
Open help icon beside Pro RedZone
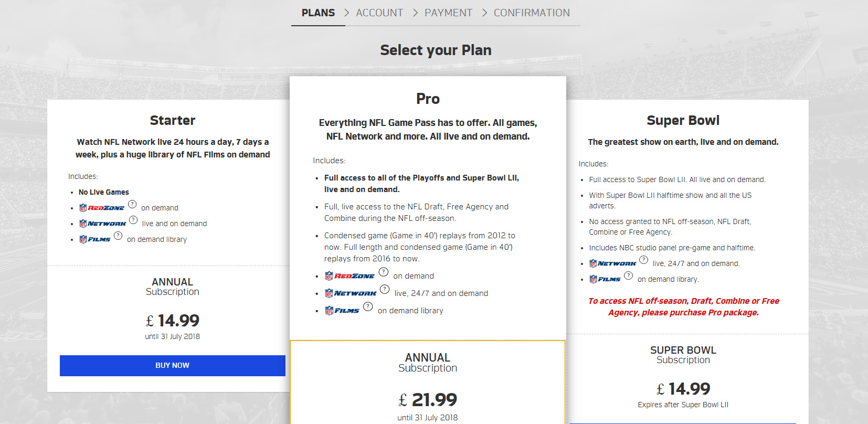pyautogui.click(x=384, y=272)
